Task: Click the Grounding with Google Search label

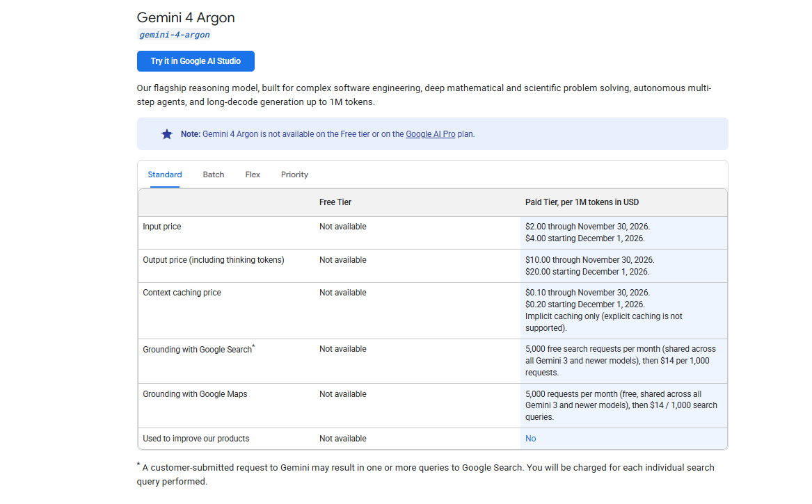Action: point(199,349)
